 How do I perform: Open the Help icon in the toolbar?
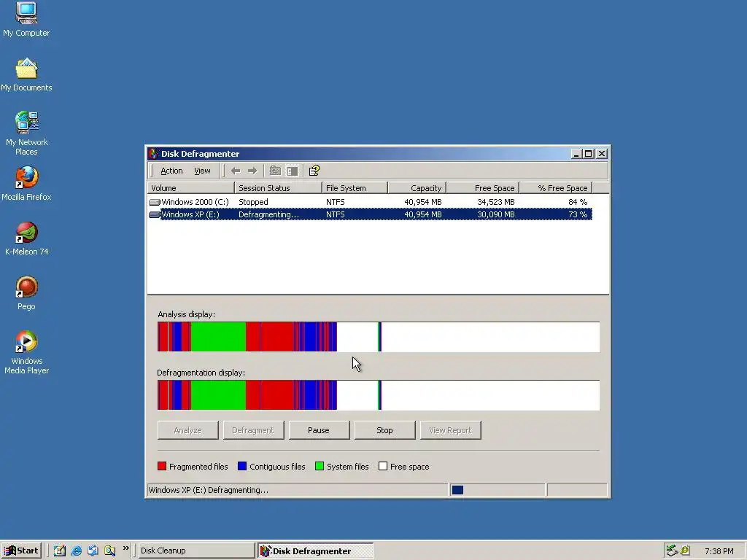pos(314,171)
